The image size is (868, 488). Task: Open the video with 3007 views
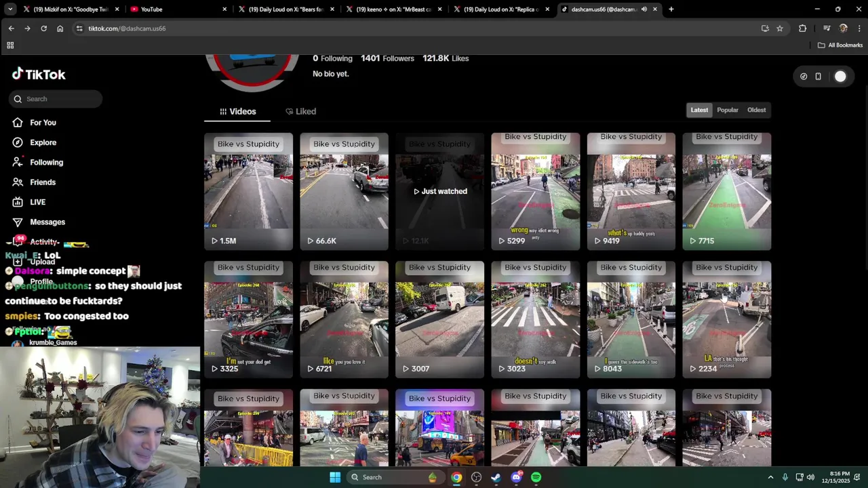439,319
